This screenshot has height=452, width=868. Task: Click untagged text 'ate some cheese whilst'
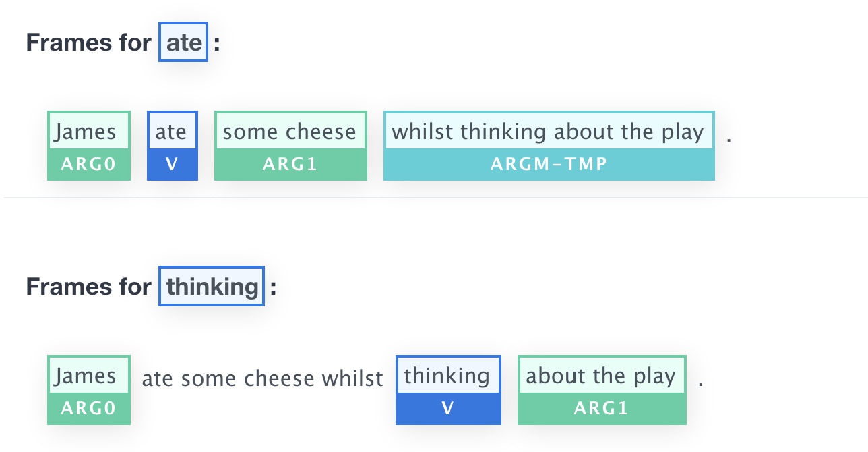tap(262, 378)
